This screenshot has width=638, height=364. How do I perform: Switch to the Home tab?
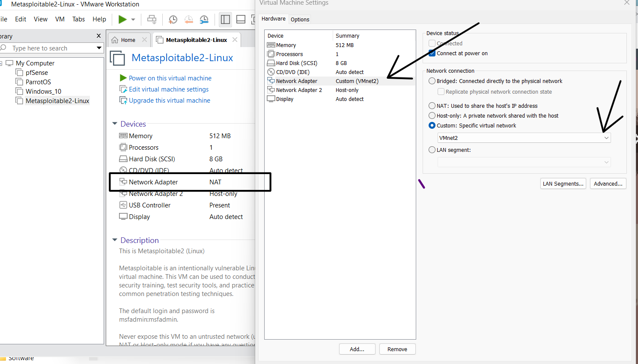pyautogui.click(x=128, y=40)
